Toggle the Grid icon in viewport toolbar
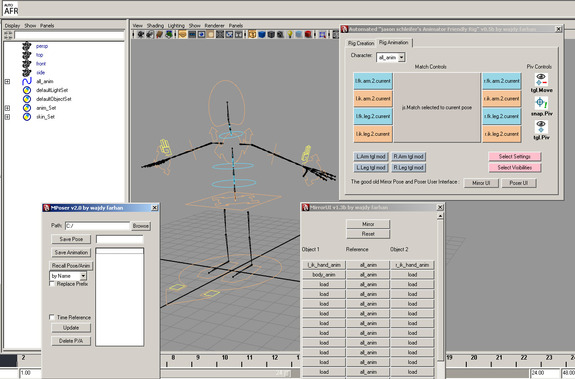 click(182, 34)
